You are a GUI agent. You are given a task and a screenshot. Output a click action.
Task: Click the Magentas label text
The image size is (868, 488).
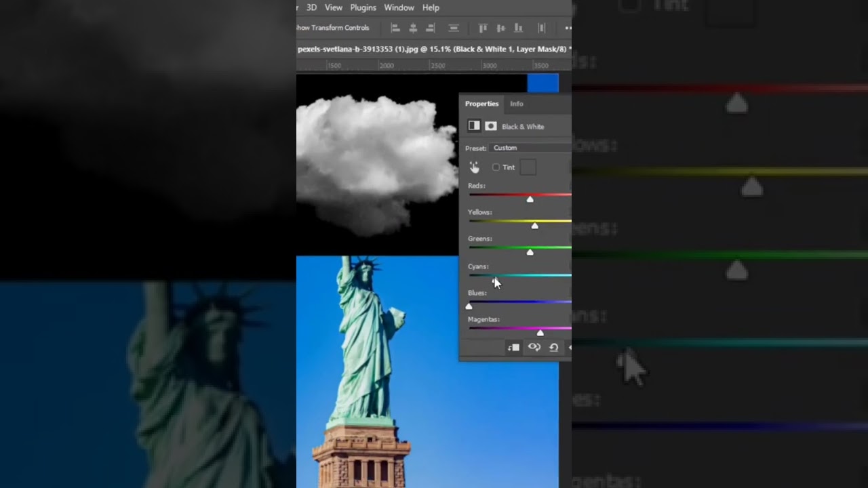(x=484, y=319)
